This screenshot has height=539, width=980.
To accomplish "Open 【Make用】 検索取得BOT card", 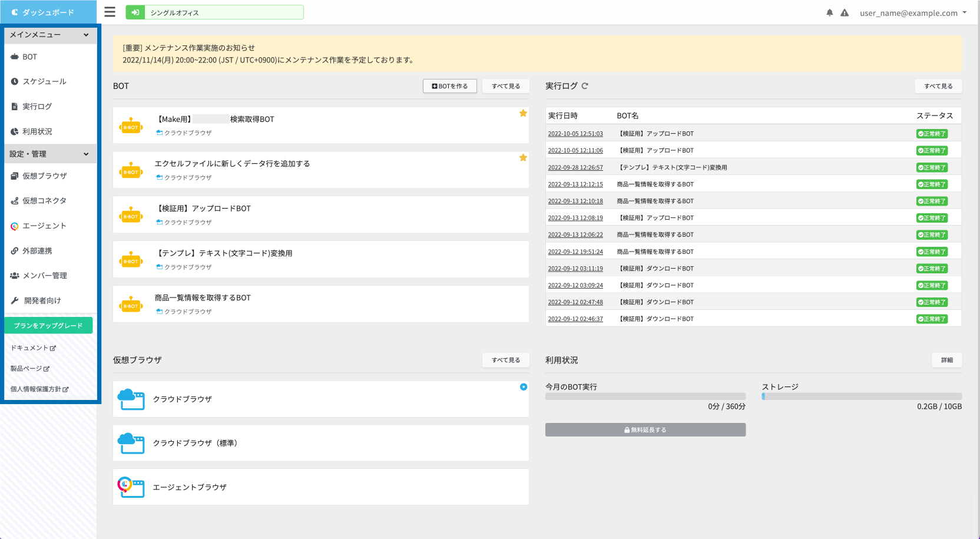I will 321,125.
